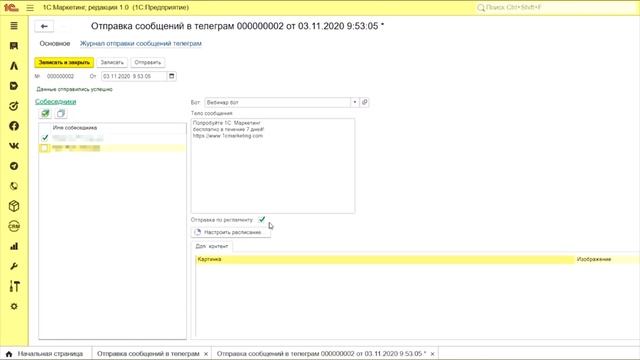This screenshot has height=360, width=640.
Task: Uncheck the first recipient checkbox
Action: 45,138
